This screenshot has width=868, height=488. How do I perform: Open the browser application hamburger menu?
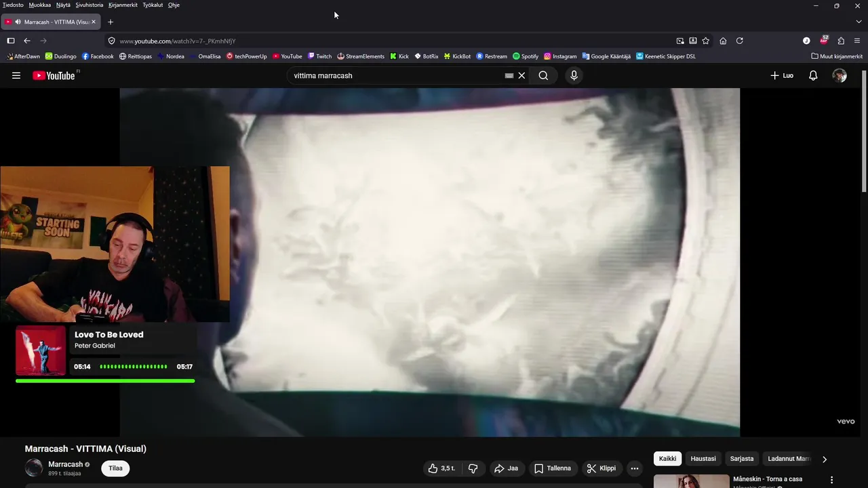click(857, 41)
